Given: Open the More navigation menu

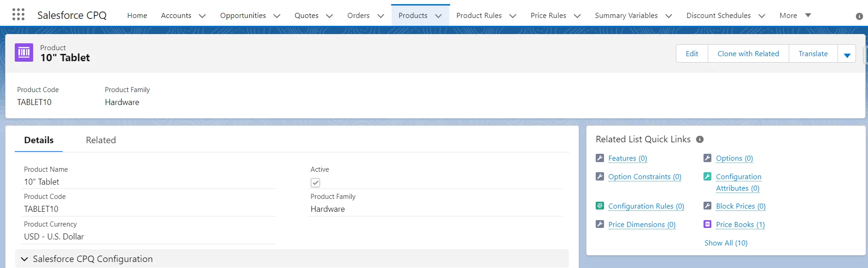Looking at the screenshot, I should pyautogui.click(x=795, y=15).
